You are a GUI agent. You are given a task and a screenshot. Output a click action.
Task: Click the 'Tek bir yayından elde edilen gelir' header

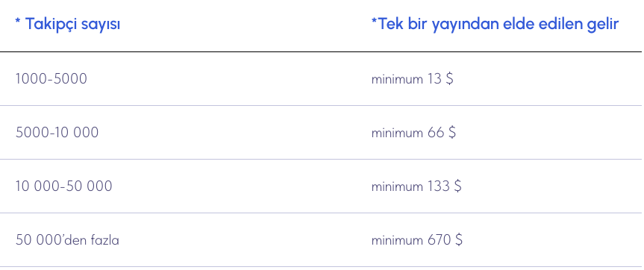tap(495, 24)
